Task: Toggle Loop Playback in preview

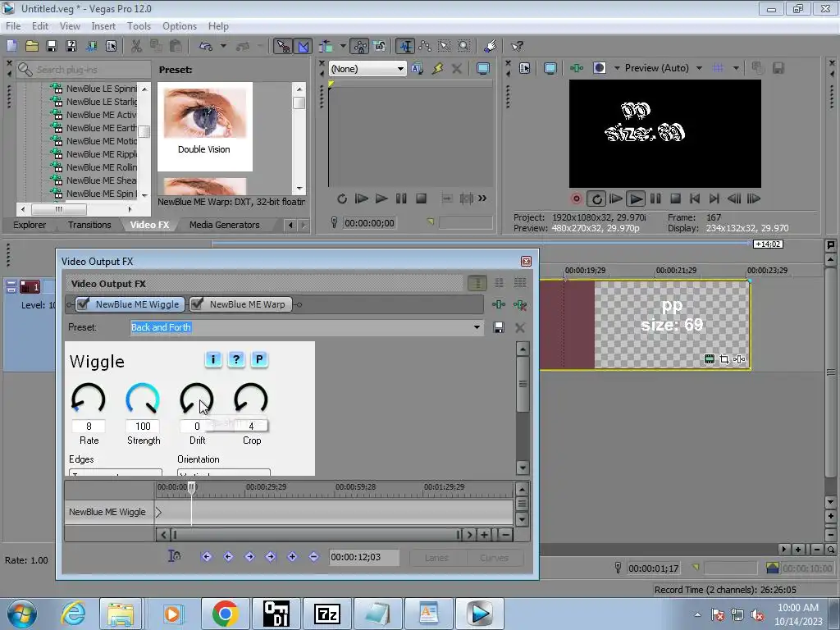Action: pos(596,199)
